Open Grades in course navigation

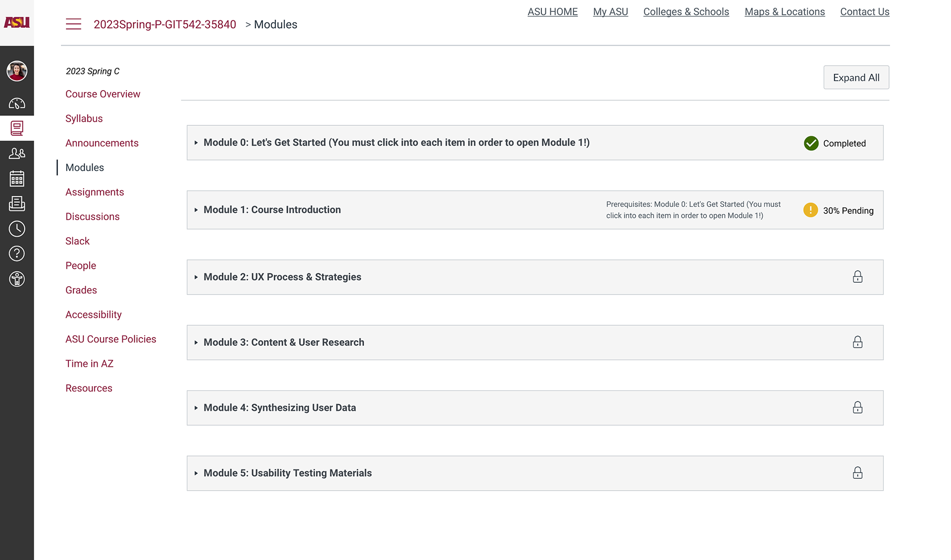pos(81,290)
